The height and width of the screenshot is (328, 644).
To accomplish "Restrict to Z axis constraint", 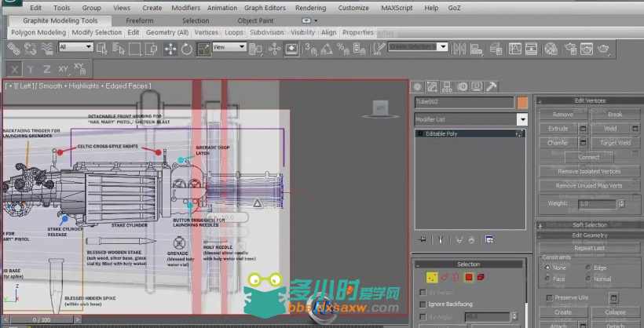I will pos(47,69).
